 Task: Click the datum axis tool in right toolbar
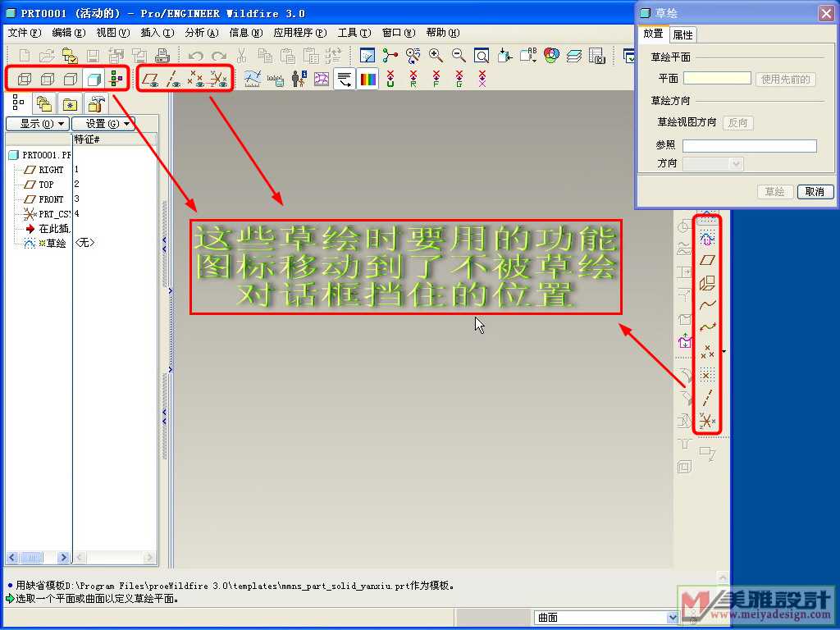pyautogui.click(x=707, y=398)
